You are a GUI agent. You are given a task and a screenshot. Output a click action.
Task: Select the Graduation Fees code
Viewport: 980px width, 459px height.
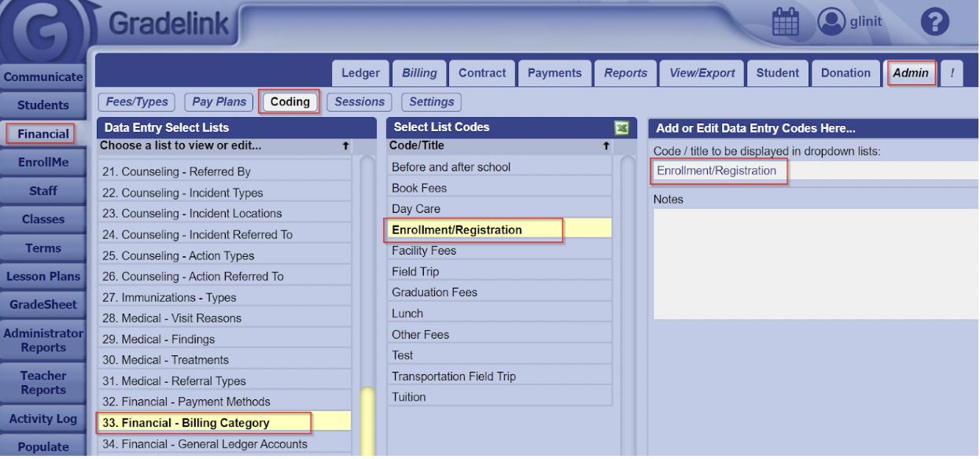(499, 292)
